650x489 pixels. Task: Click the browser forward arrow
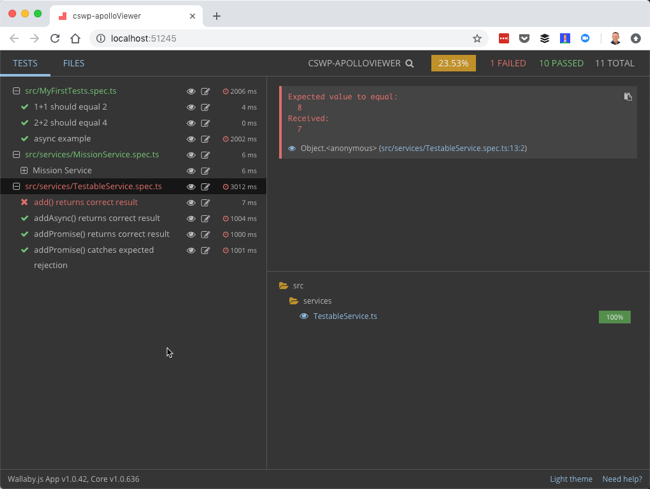click(35, 39)
